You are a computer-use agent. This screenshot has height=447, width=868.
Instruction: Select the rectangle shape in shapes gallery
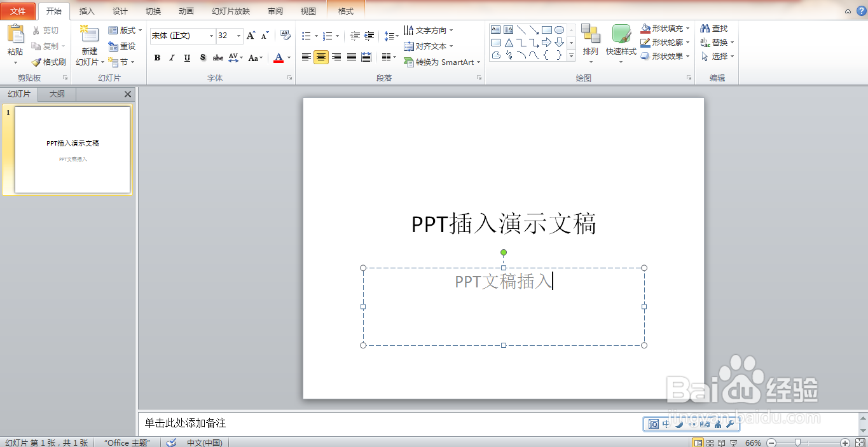(546, 30)
